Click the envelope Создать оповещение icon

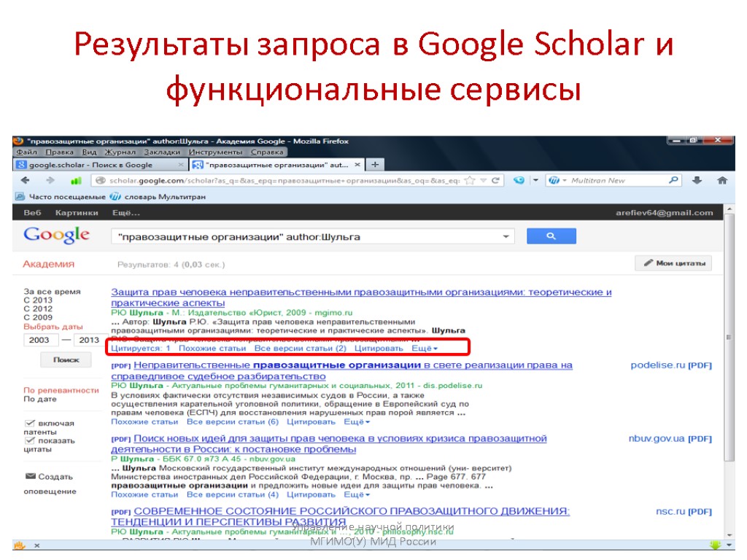[x=31, y=476]
